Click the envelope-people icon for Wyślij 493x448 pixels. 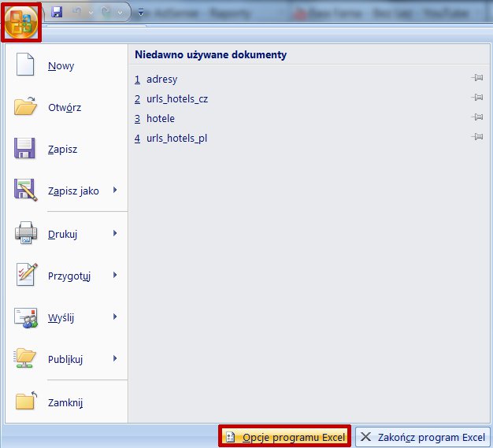pos(26,317)
